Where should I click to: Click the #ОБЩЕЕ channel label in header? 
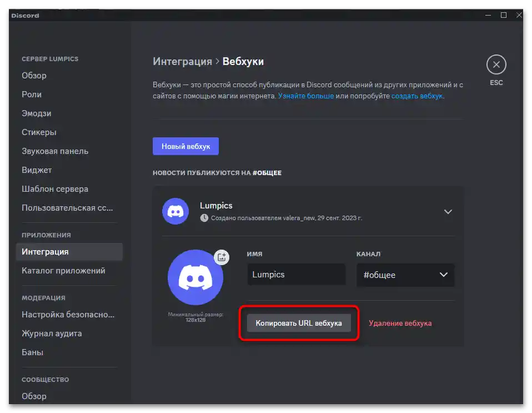[267, 173]
